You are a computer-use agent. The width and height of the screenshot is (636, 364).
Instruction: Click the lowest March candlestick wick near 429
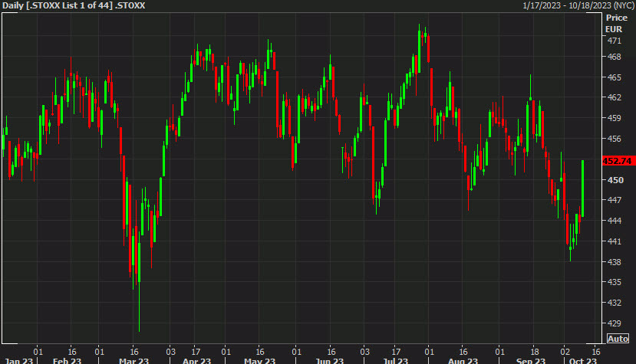pos(139,308)
